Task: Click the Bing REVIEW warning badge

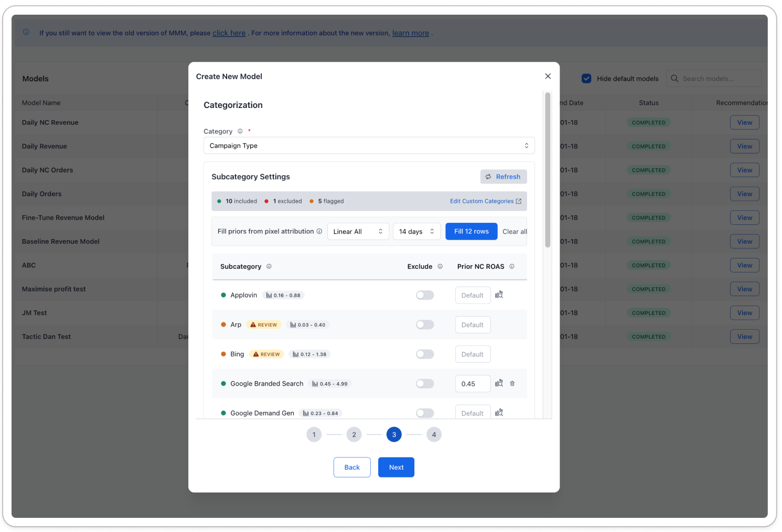Action: pyautogui.click(x=266, y=354)
